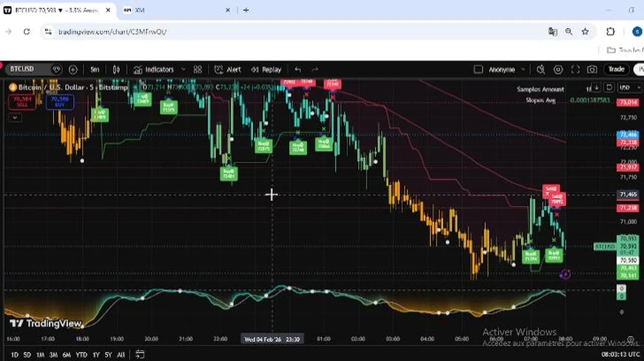Open the Anonyme layout name menu
The width and height of the screenshot is (644, 361).
tap(502, 70)
